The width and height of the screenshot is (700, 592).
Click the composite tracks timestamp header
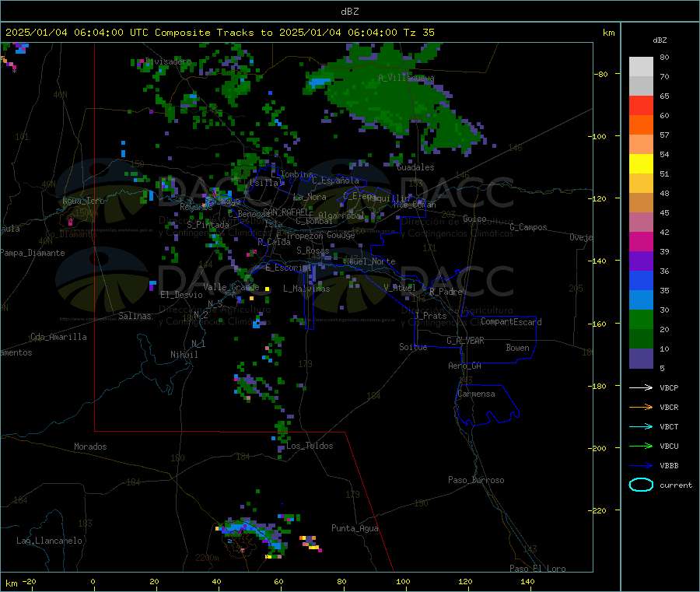(219, 33)
